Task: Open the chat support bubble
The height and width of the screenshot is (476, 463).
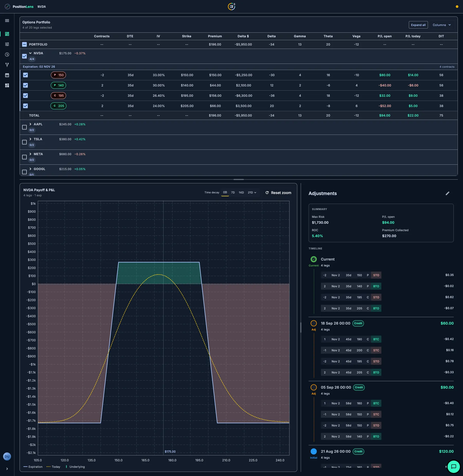Action: coord(454,467)
